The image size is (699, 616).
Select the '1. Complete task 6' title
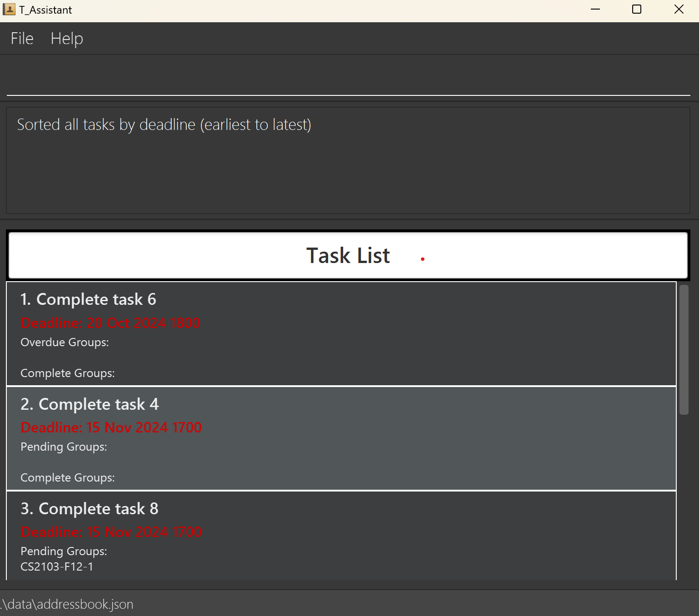click(x=88, y=299)
